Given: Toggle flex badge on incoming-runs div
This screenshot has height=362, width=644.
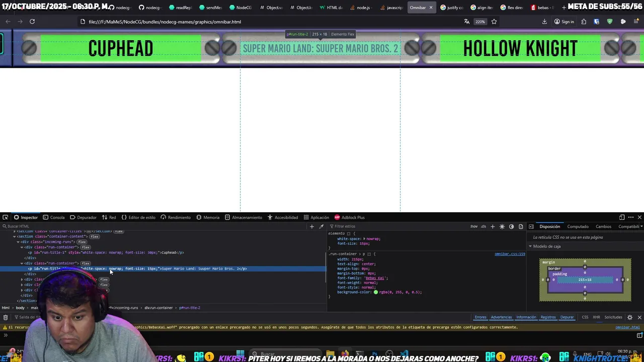Looking at the screenshot, I should tap(82, 242).
